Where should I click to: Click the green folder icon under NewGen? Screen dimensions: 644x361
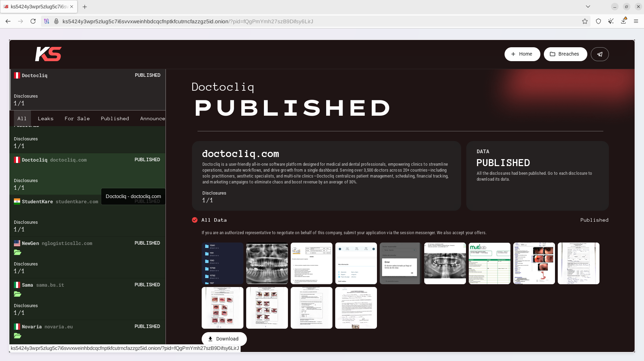point(17,253)
